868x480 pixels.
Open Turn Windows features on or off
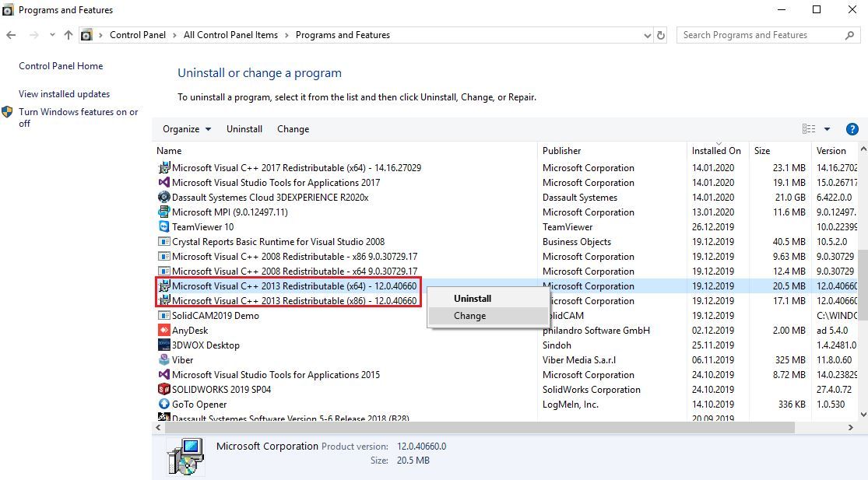pos(78,117)
